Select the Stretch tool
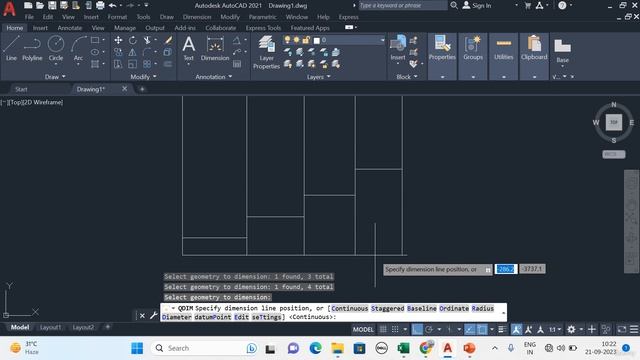This screenshot has height=360, width=640. (118, 64)
